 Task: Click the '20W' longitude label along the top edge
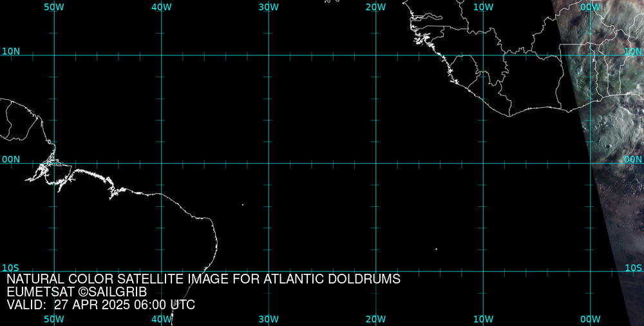(376, 7)
